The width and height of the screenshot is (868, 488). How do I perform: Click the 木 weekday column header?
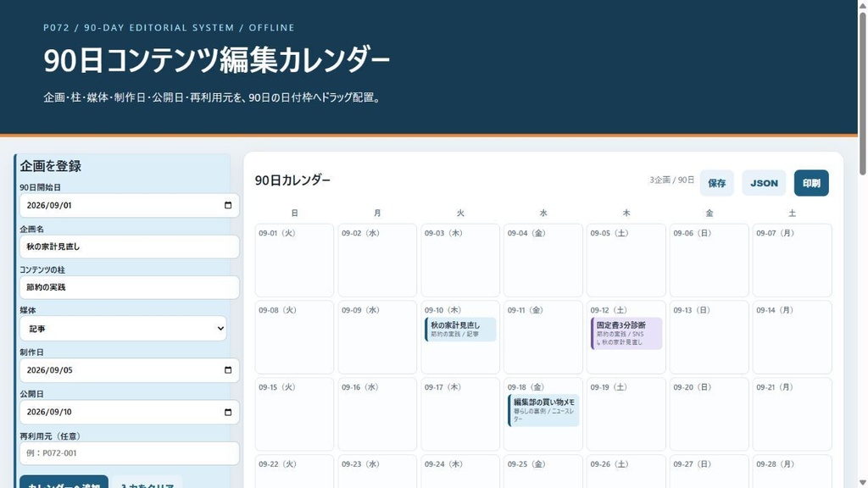point(626,213)
